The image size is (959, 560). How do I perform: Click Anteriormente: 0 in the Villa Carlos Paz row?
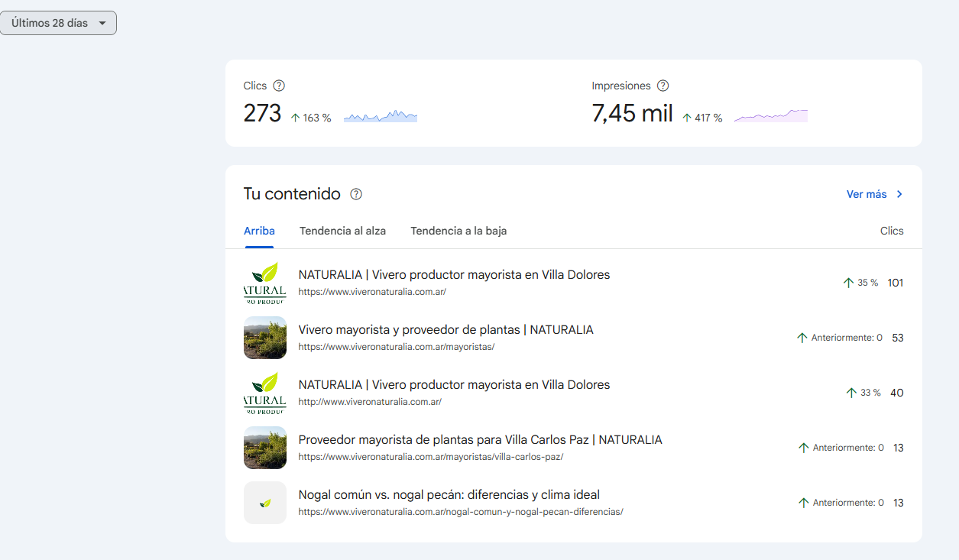841,448
